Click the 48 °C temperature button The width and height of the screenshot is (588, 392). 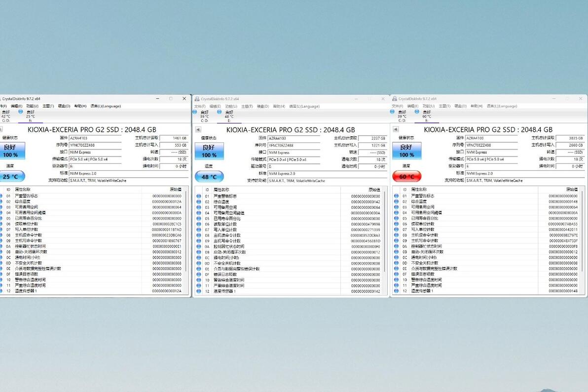tap(209, 176)
